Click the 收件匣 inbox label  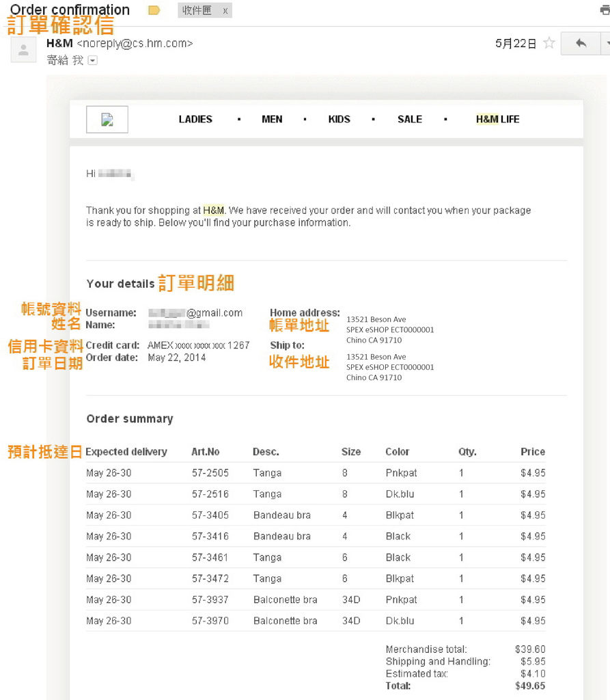click(197, 10)
